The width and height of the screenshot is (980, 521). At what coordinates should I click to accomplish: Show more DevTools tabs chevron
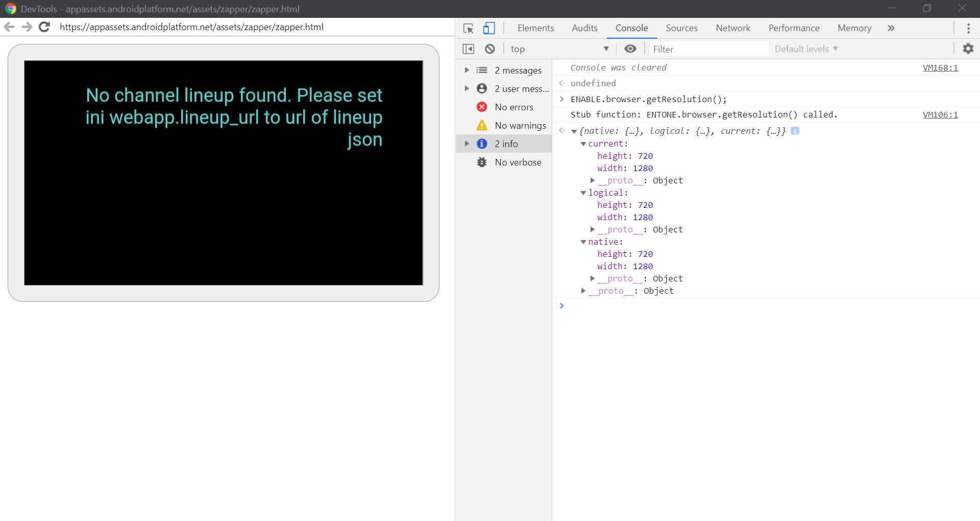pyautogui.click(x=891, y=28)
